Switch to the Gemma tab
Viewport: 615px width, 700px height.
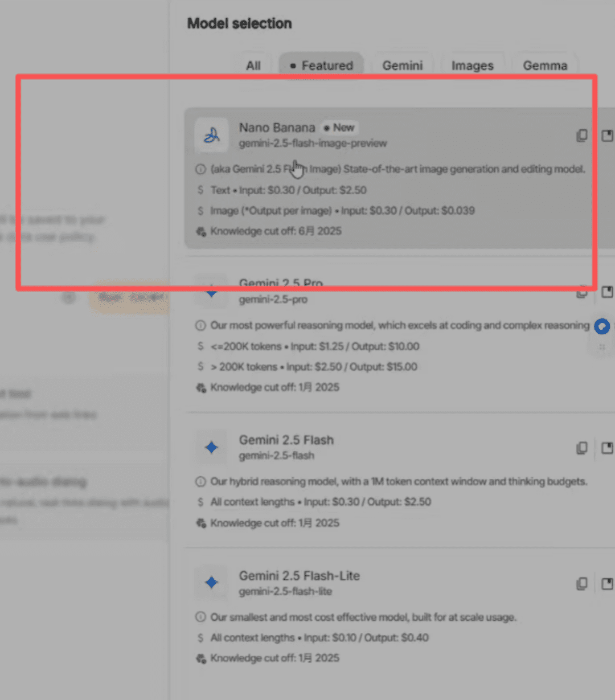coord(544,66)
